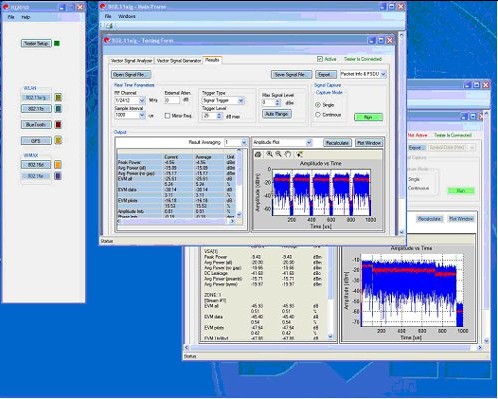The image size is (498, 399).
Task: Enable the Mirror Freq checkbox
Action: pos(167,116)
